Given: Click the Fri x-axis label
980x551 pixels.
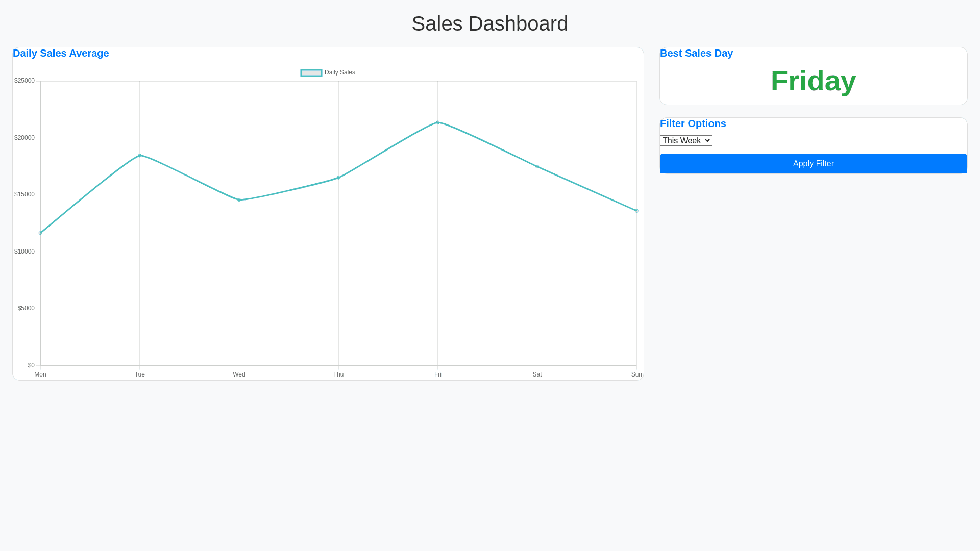Looking at the screenshot, I should 438,374.
